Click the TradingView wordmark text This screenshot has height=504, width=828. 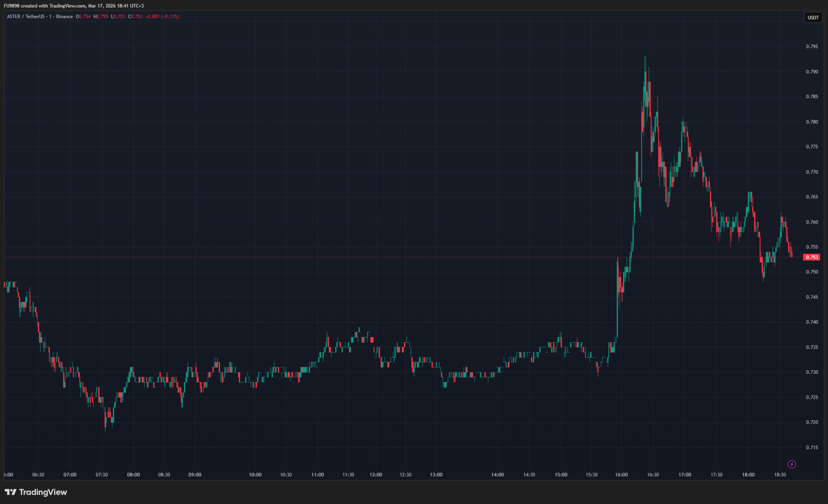coord(43,492)
